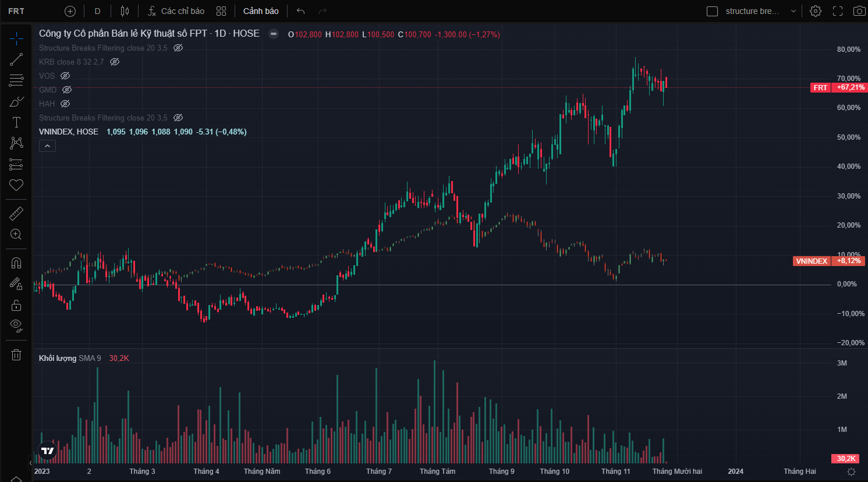Open the indicator templates grid icon

(221, 11)
